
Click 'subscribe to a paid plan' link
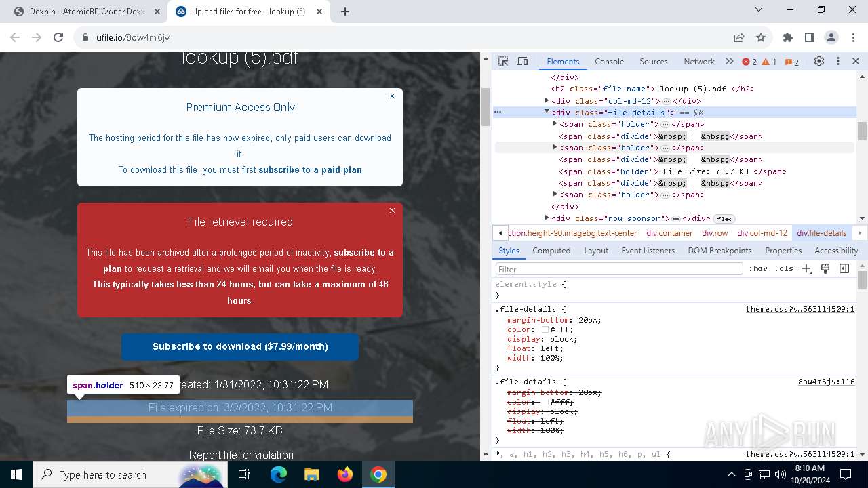310,169
